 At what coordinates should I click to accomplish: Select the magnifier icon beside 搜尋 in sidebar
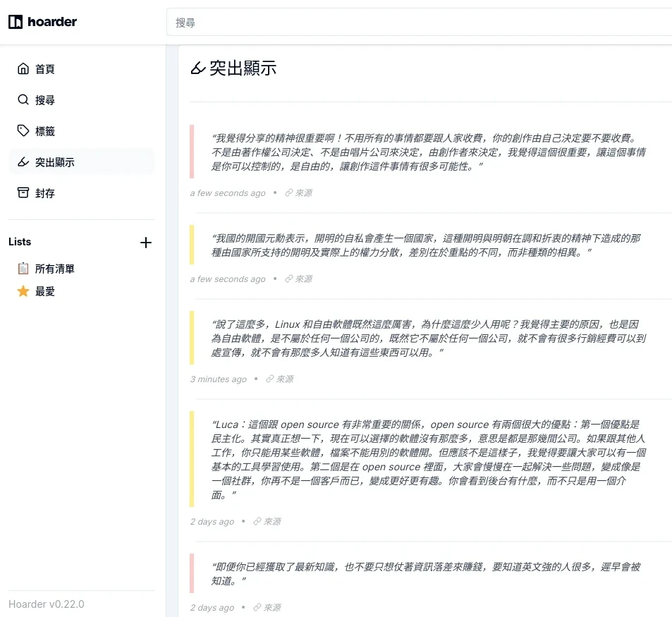(x=23, y=99)
